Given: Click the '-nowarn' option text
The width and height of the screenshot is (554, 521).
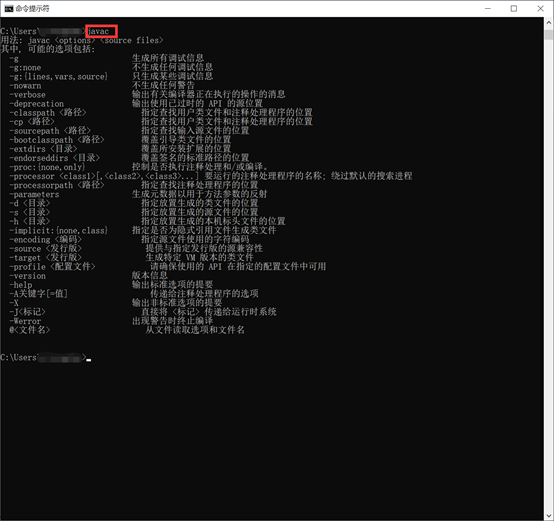Looking at the screenshot, I should (25, 86).
